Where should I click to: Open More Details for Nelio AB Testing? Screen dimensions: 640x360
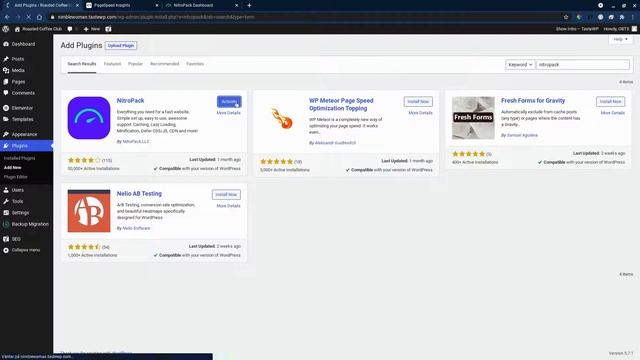pyautogui.click(x=229, y=206)
